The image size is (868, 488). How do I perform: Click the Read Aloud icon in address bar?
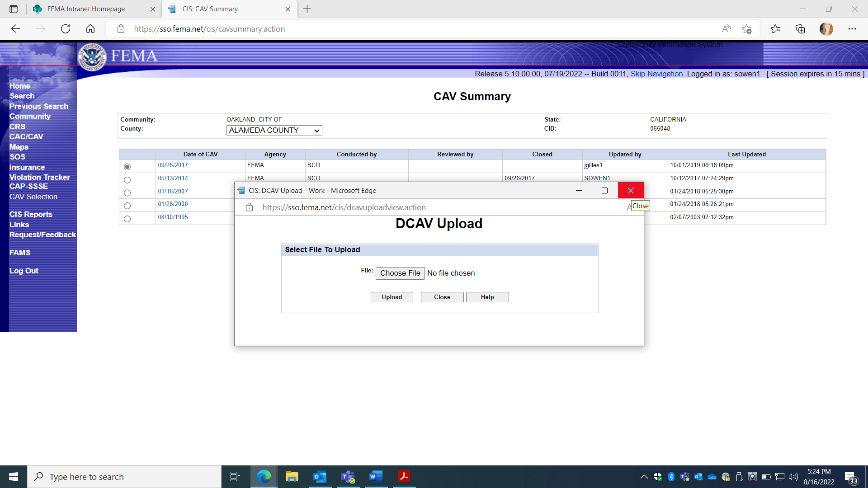click(726, 29)
